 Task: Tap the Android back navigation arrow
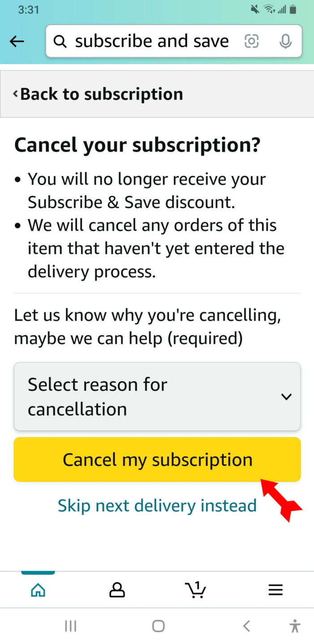[246, 626]
